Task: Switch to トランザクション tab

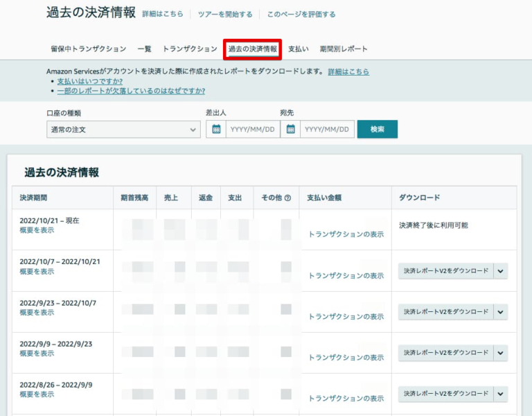Action: tap(190, 49)
